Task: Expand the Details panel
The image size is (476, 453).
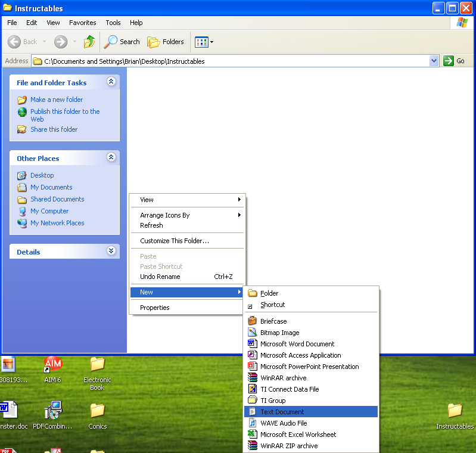Action: tap(111, 251)
